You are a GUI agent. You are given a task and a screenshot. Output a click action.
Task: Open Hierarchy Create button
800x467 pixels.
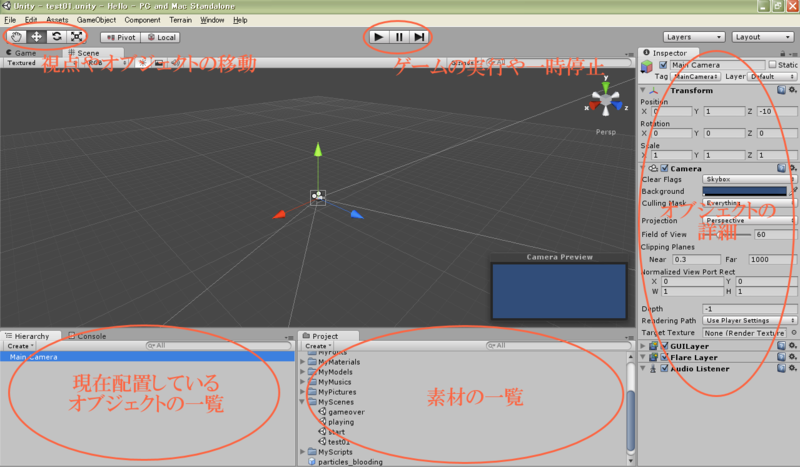20,346
